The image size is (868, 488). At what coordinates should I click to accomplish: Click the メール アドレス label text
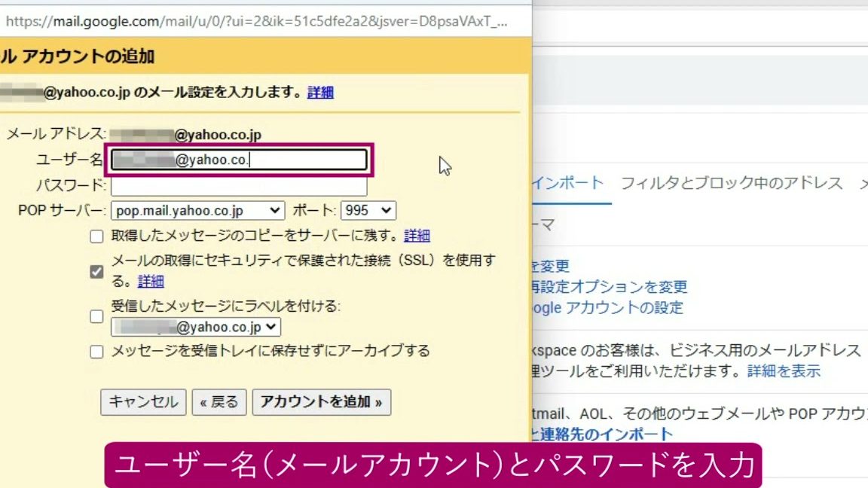click(x=56, y=134)
